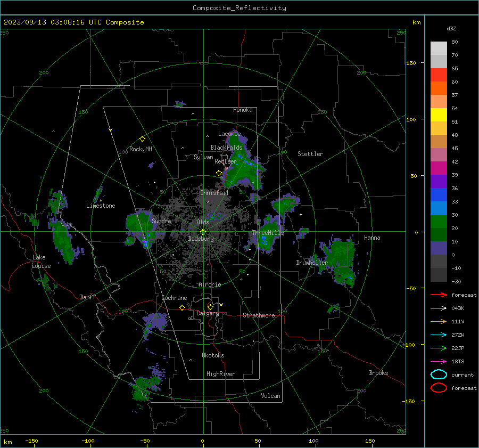Click the Lacombe city label

[229, 134]
